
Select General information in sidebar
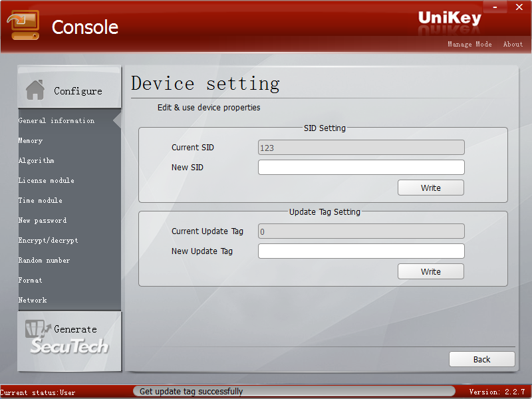click(57, 120)
